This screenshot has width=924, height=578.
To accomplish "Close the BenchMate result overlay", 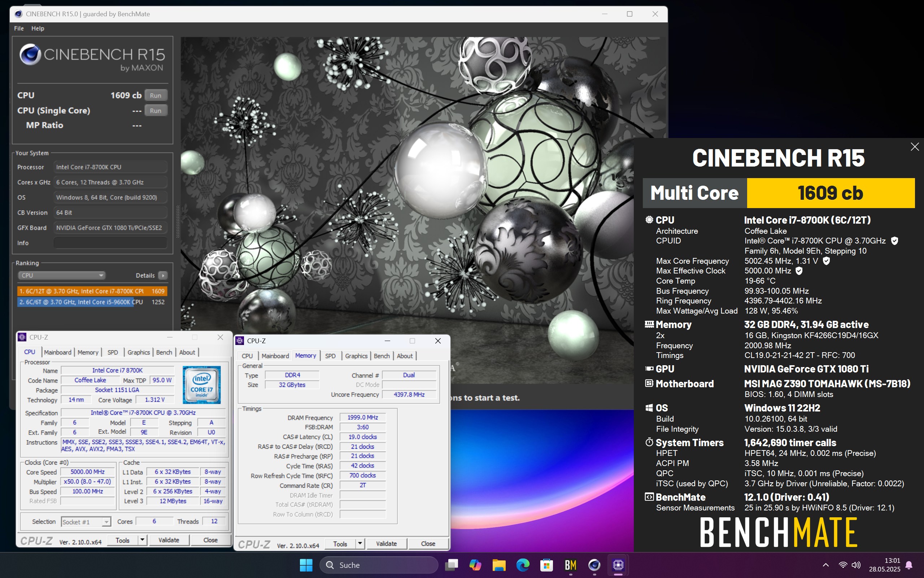I will (x=915, y=147).
